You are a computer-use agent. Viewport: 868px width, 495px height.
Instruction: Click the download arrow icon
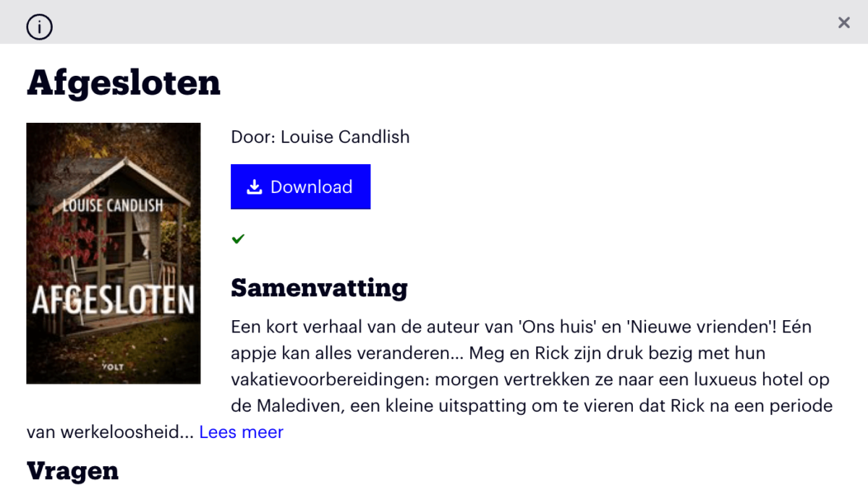[x=254, y=187]
